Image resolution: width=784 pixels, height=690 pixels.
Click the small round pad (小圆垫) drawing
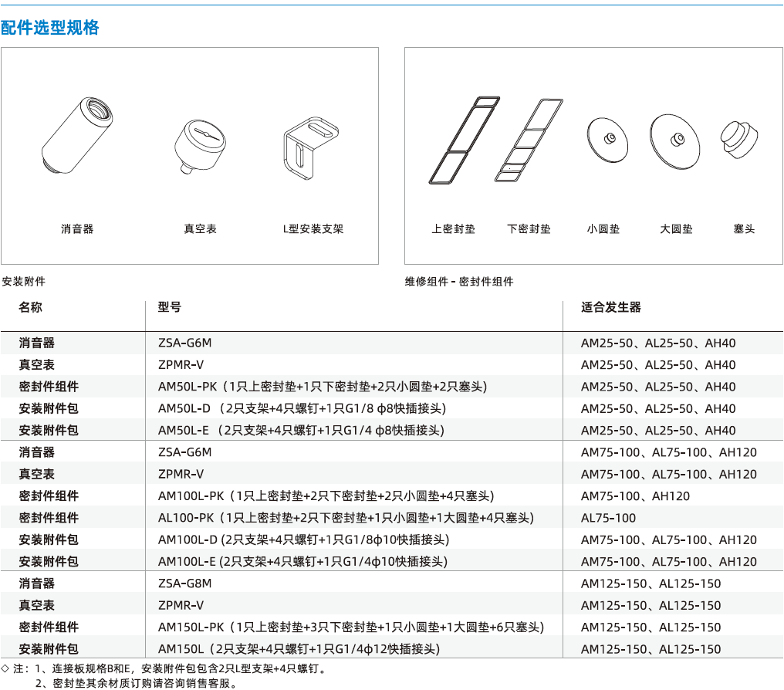(607, 140)
